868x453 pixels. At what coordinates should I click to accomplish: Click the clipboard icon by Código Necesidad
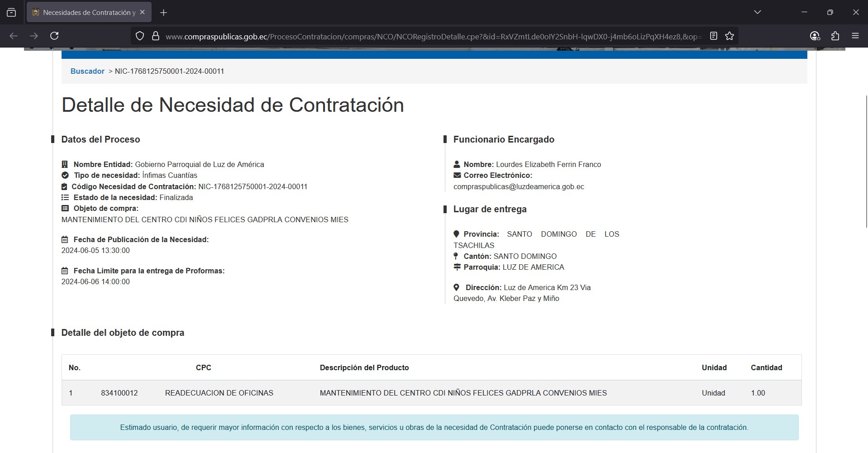pos(64,186)
